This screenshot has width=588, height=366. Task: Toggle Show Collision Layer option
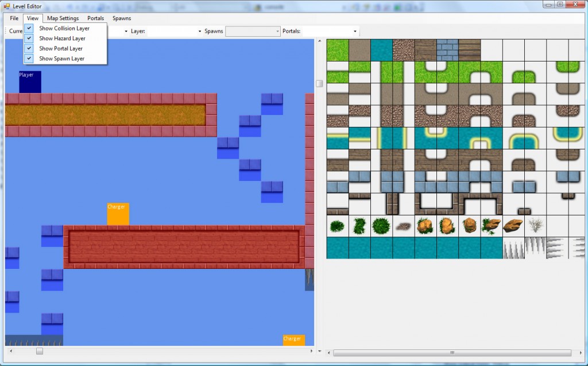(x=64, y=28)
